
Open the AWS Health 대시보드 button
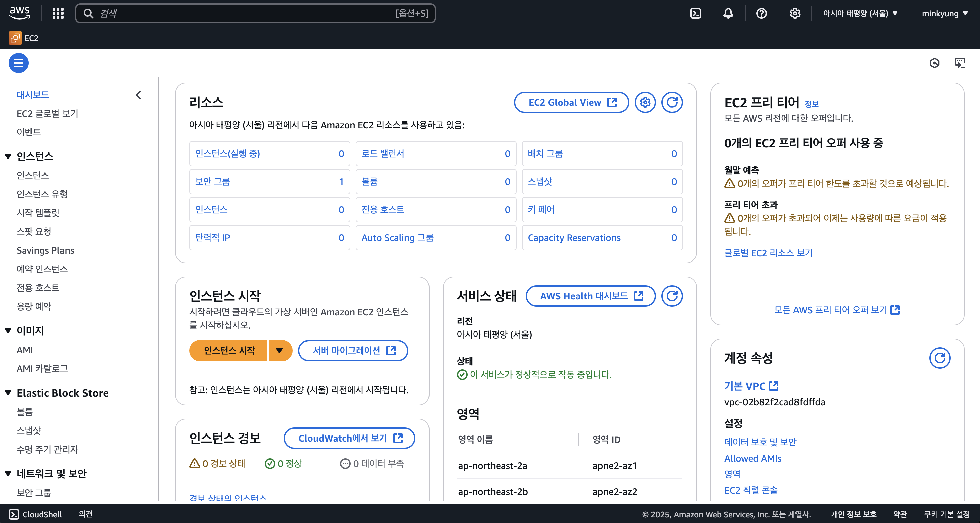tap(591, 296)
